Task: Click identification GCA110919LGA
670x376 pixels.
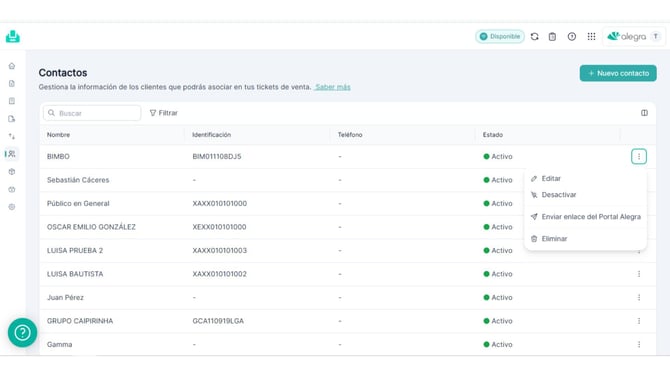Action: 218,321
